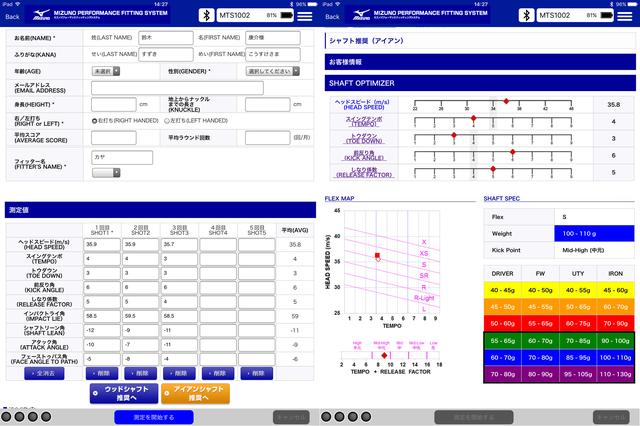Click the EMAIL ADDRESS input field
This screenshot has width=640, height=426.
[x=177, y=88]
